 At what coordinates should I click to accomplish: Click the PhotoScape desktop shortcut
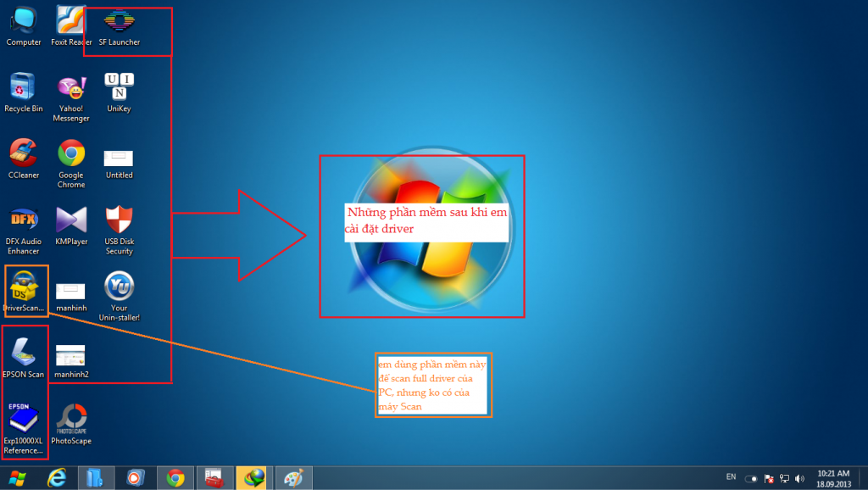(71, 424)
